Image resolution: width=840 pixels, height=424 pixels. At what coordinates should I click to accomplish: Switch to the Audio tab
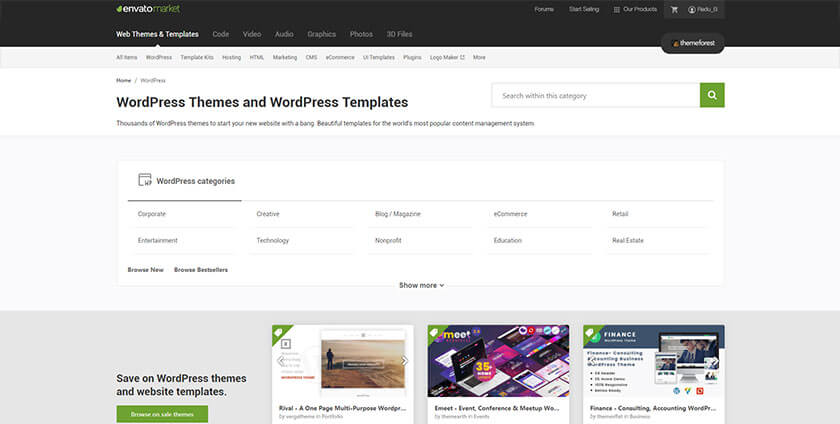[x=284, y=34]
